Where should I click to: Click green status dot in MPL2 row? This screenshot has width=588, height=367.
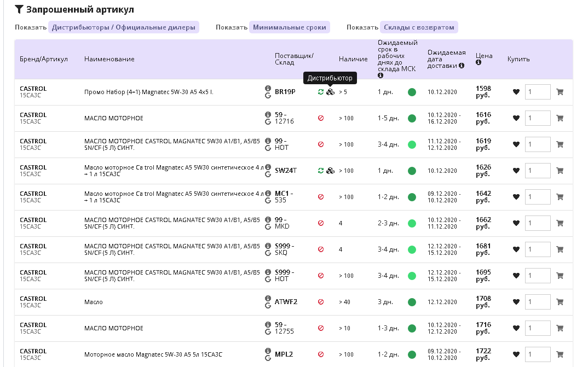click(412, 354)
